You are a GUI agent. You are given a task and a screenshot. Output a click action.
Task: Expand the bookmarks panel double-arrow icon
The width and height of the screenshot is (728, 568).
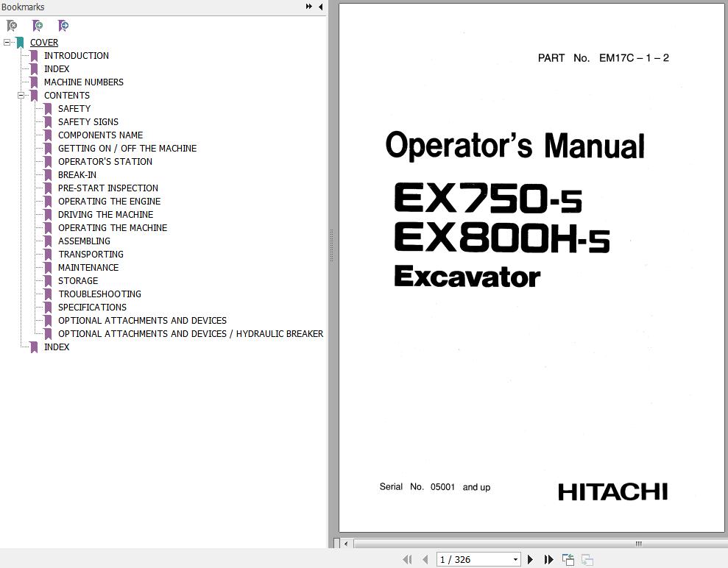(308, 7)
